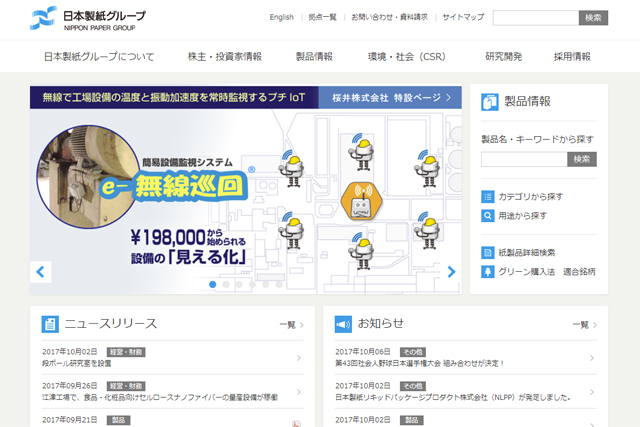Select the second carousel dot
The height and width of the screenshot is (427, 640).
(x=226, y=285)
